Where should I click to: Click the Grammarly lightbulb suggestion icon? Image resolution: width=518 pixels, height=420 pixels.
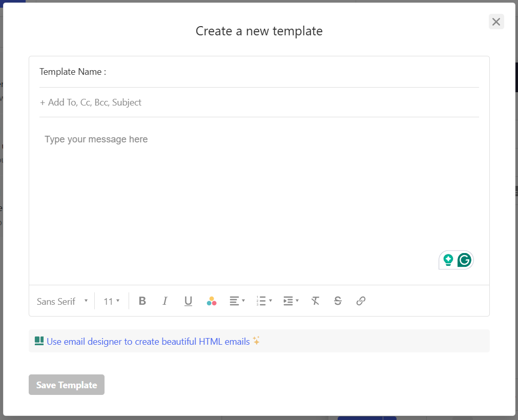pos(448,260)
